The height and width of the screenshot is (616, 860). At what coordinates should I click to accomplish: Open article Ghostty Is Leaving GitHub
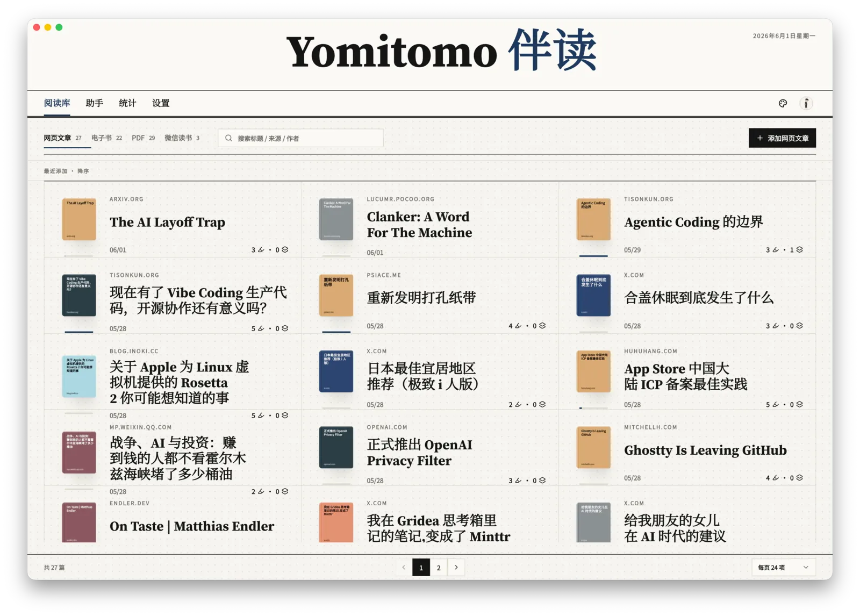(705, 450)
